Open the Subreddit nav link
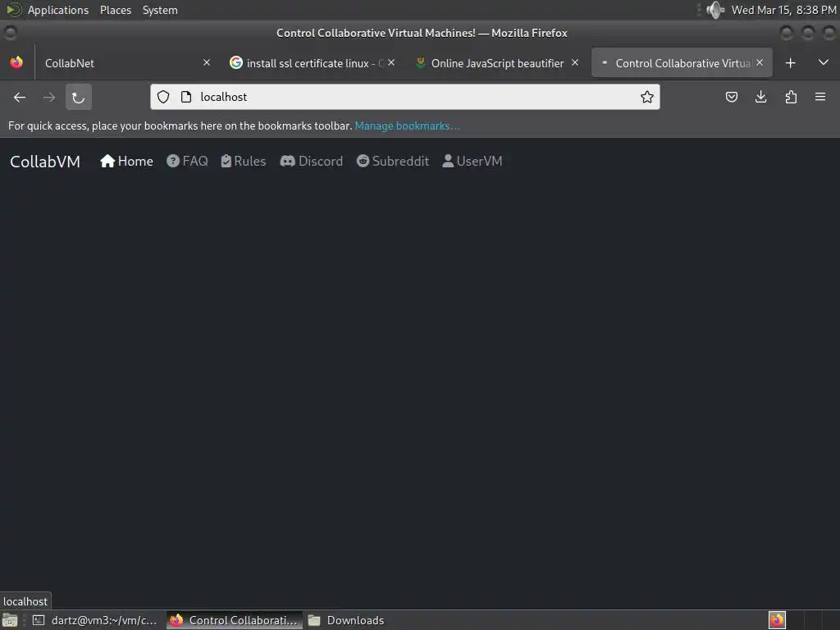Viewport: 840px width, 630px height. (393, 162)
